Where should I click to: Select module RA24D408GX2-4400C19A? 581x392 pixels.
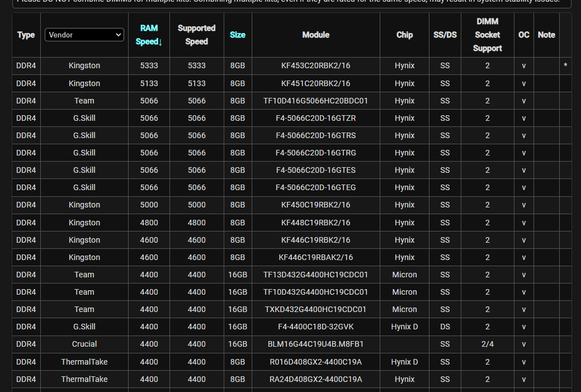coord(316,379)
